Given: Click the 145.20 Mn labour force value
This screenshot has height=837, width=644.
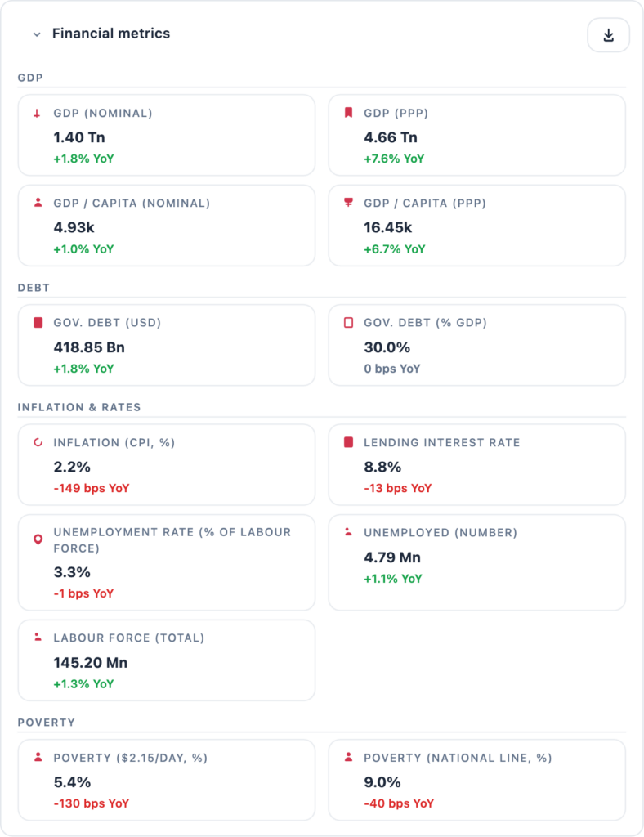Looking at the screenshot, I should 91,662.
